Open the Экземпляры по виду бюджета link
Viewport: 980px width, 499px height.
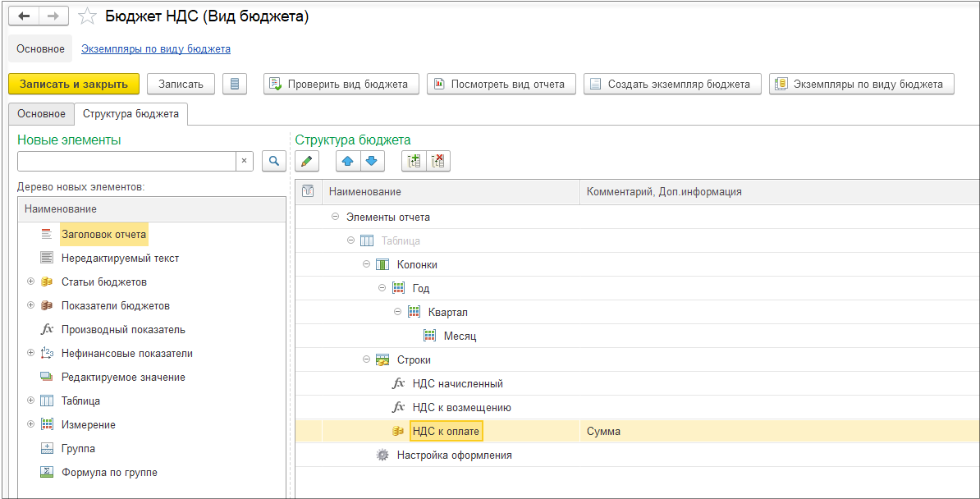(155, 49)
